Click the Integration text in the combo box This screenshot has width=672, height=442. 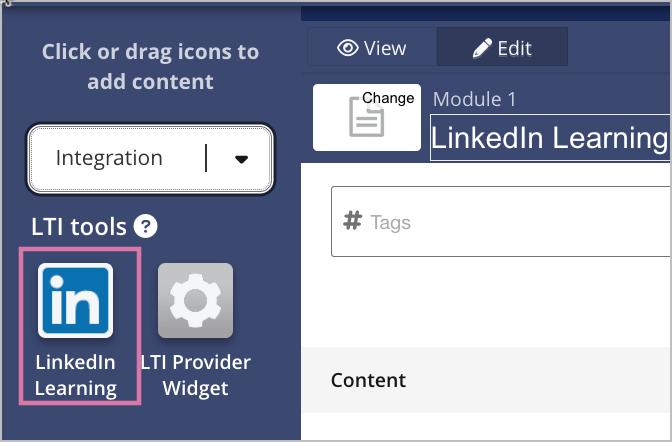point(109,158)
